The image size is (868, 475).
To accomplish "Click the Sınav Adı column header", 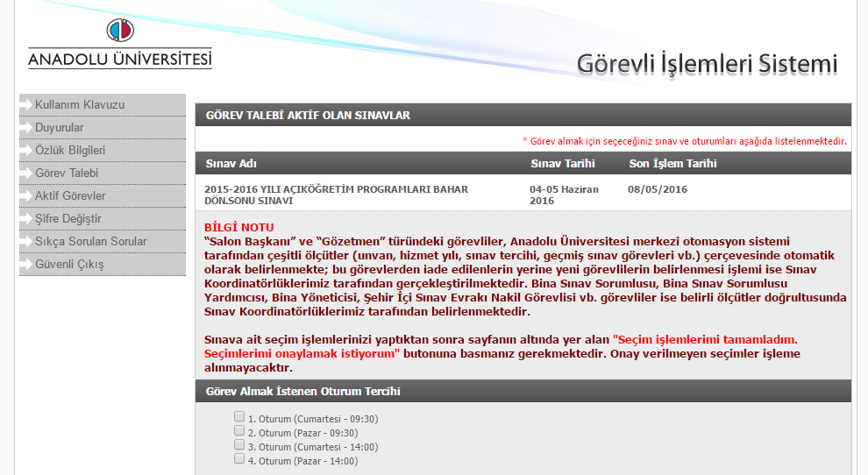I will click(x=231, y=164).
